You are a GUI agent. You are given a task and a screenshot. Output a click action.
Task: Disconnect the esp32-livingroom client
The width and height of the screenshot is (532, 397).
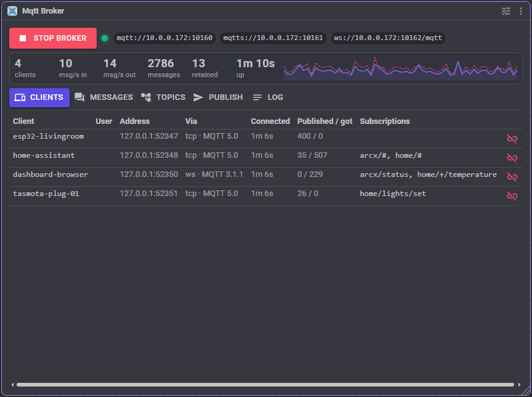512,139
